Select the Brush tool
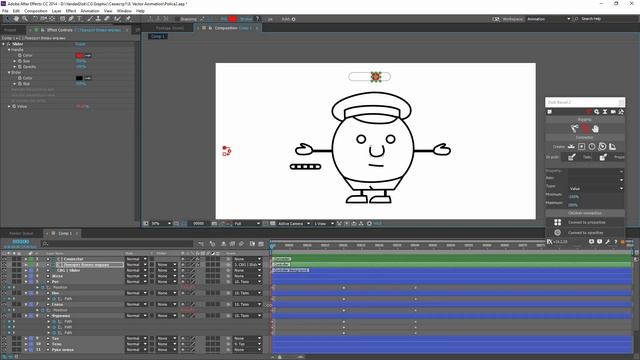 click(89, 19)
